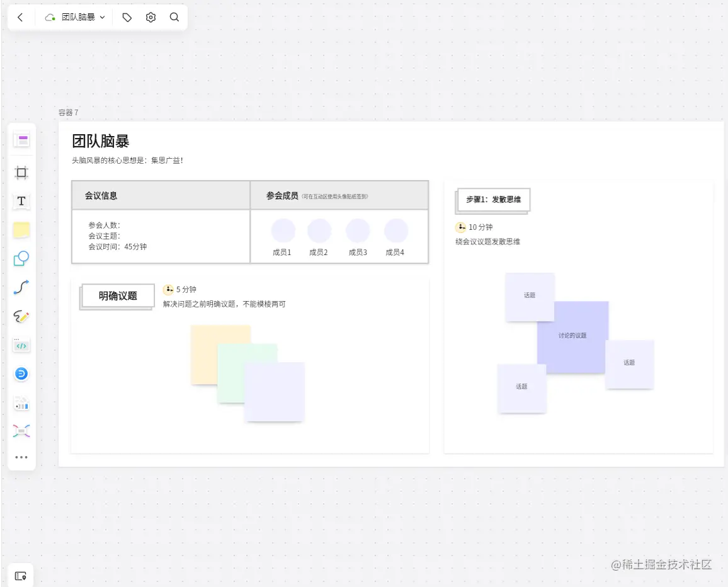The image size is (728, 587).
Task: Click the notes icon at bottom left
Action: click(x=21, y=574)
